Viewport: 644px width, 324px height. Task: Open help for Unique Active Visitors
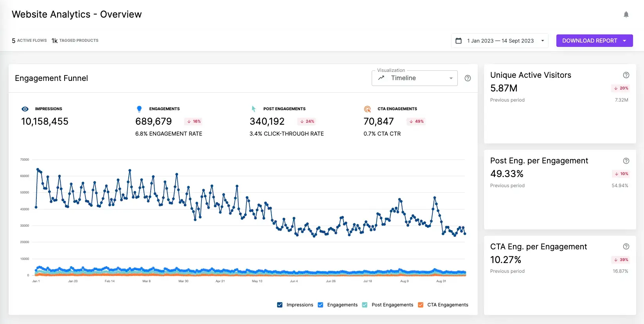(x=626, y=75)
